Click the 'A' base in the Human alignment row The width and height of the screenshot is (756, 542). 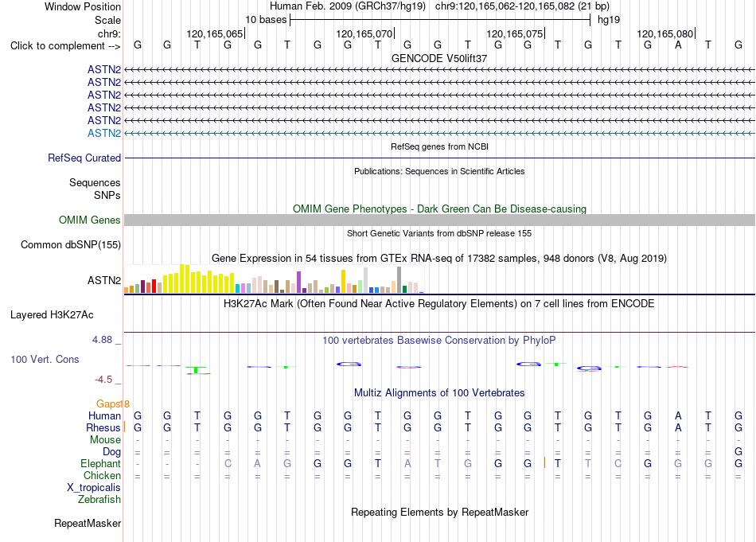click(x=678, y=415)
